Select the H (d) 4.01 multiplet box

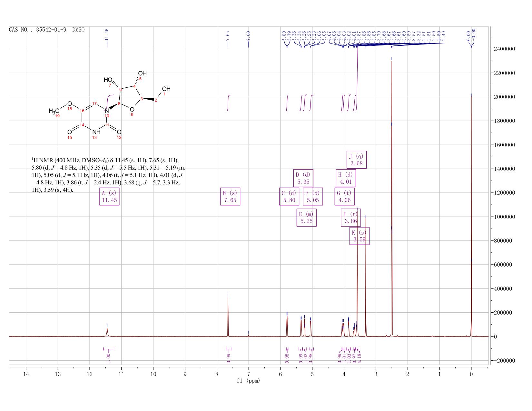[x=346, y=178]
